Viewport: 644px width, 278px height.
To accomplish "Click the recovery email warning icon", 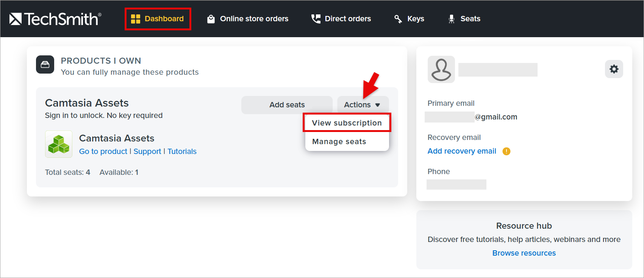I will coord(506,151).
